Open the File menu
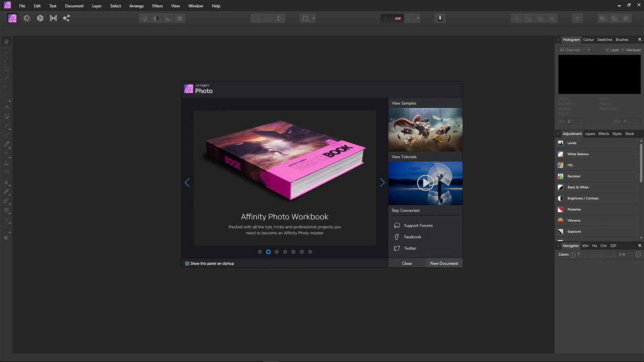644x362 pixels. tap(22, 6)
